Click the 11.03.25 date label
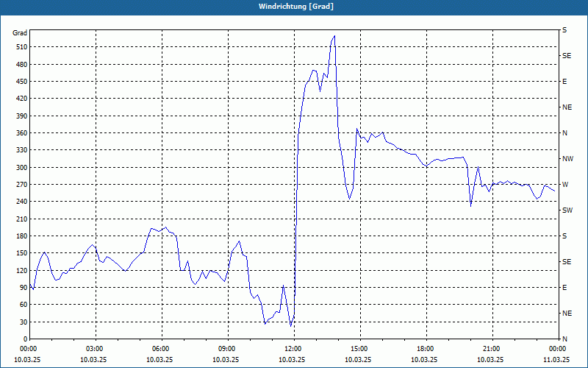This screenshot has height=368, width=588. pyautogui.click(x=556, y=360)
